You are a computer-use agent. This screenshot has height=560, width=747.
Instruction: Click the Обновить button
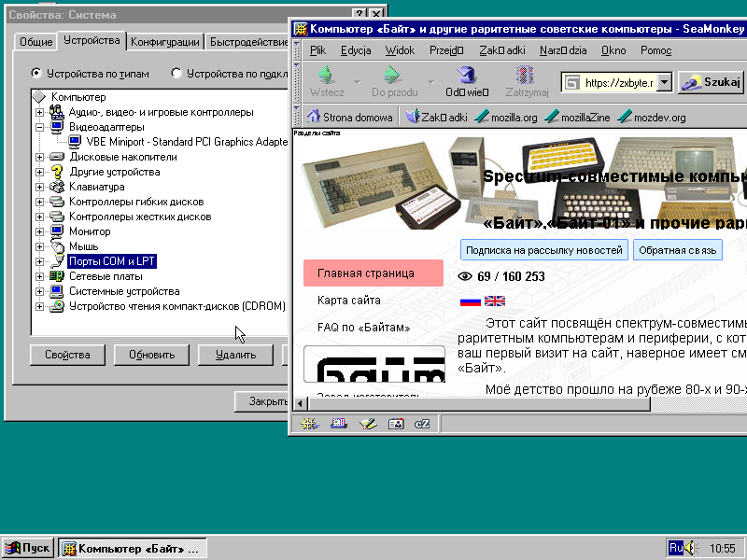(x=151, y=355)
